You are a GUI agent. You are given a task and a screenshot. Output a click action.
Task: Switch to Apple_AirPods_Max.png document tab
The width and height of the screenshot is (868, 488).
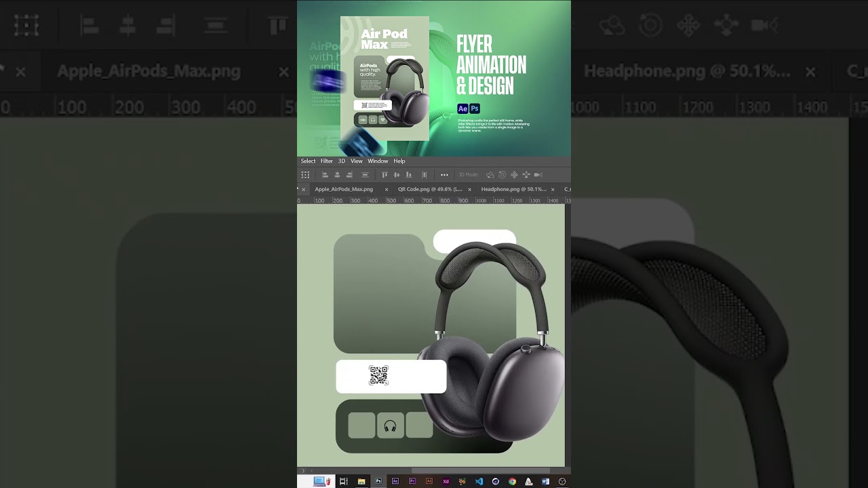point(344,190)
